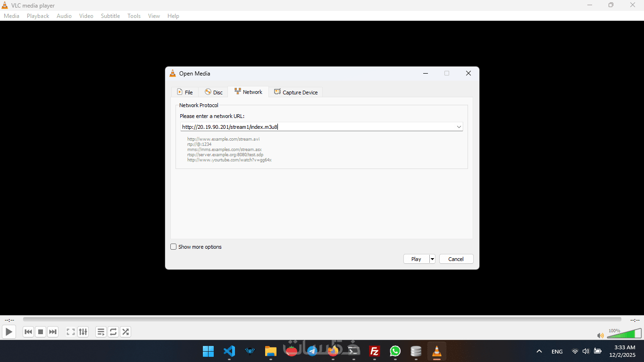The image size is (644, 362).
Task: Open WhatsApp from the taskbar
Action: pos(395,351)
